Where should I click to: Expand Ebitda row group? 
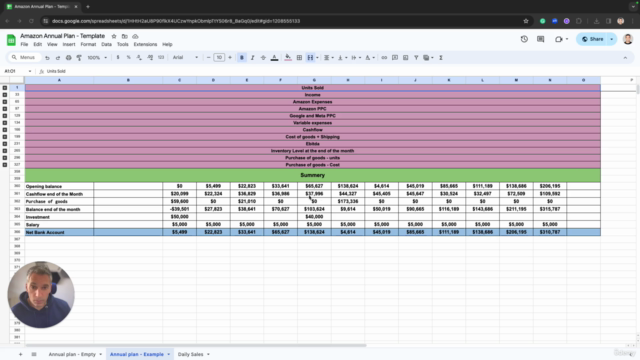click(4, 144)
